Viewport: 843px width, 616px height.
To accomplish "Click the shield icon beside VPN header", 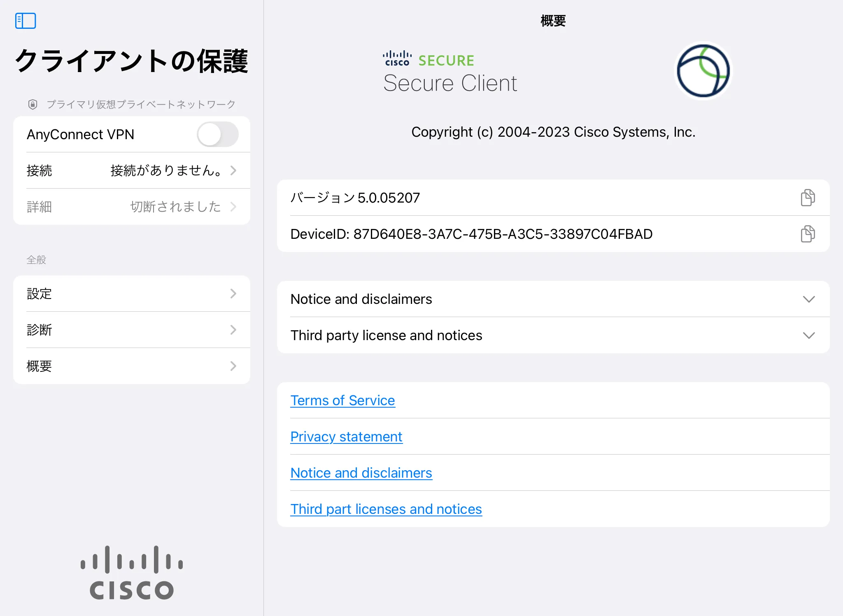I will [x=33, y=105].
